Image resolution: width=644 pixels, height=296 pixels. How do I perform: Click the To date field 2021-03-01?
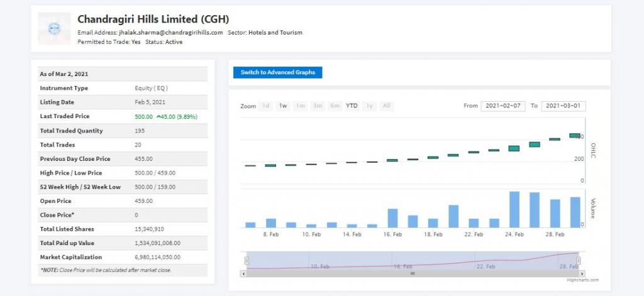point(563,106)
